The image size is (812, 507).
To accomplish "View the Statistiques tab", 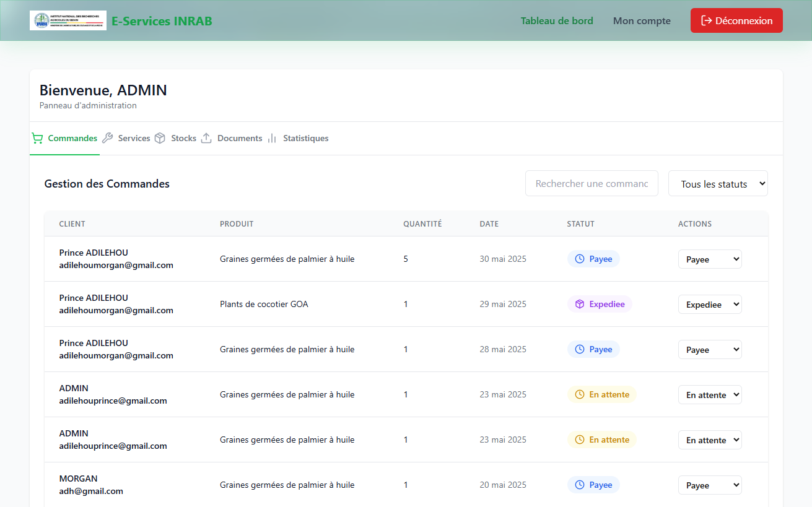I will [x=298, y=138].
